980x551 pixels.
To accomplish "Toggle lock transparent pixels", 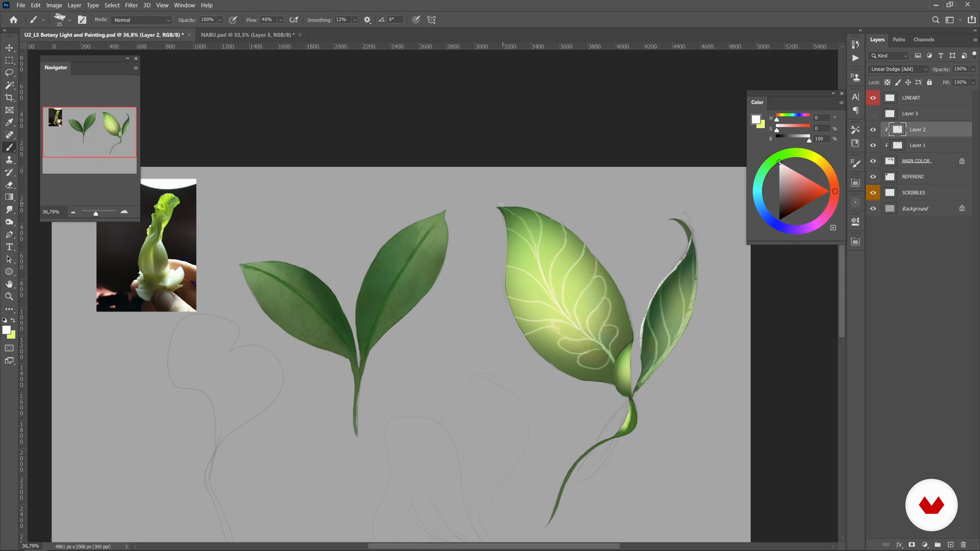I will click(x=887, y=82).
